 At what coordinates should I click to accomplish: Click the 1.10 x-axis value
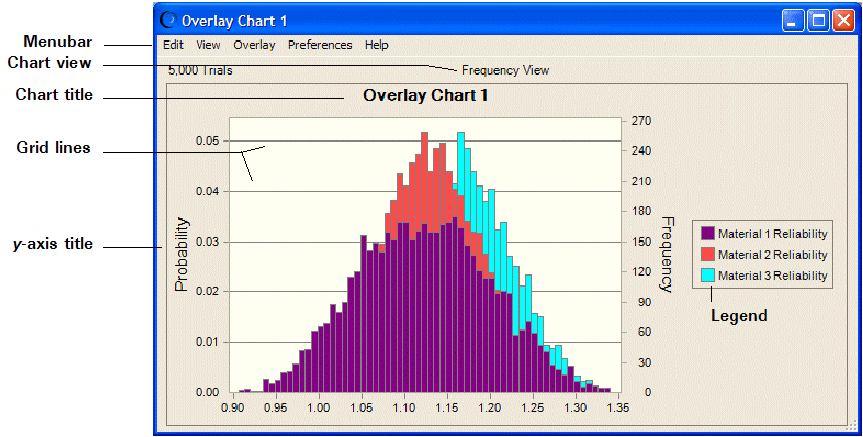click(404, 407)
